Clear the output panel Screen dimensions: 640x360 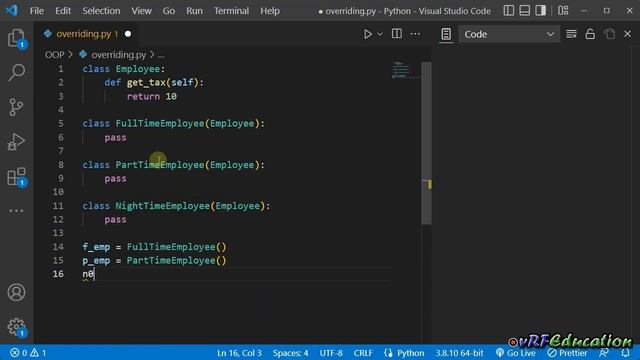pos(571,34)
